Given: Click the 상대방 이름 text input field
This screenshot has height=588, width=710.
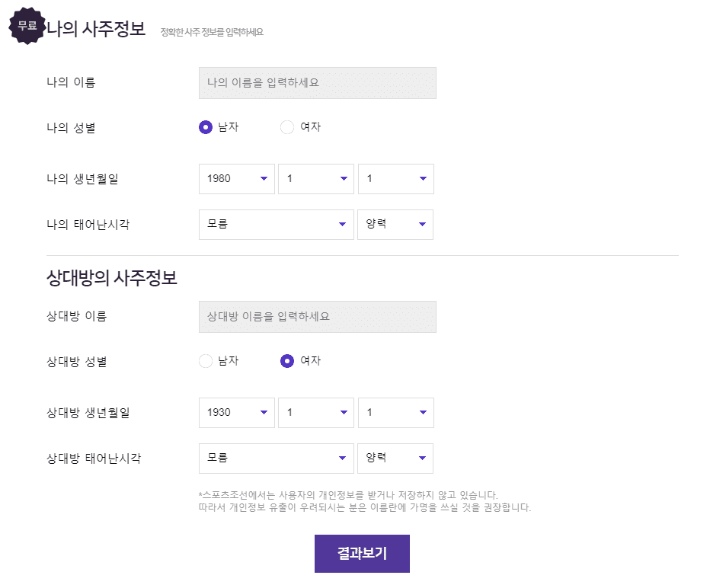Looking at the screenshot, I should (x=317, y=316).
